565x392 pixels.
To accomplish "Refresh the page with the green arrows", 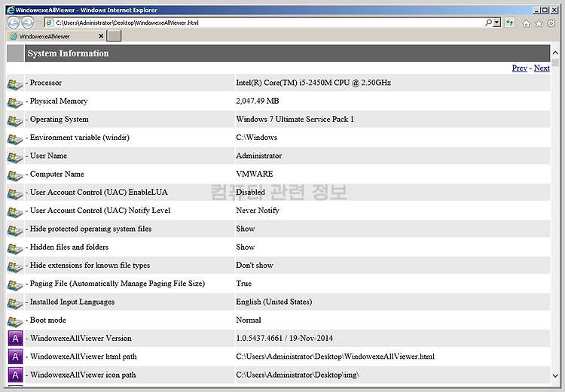I will (509, 23).
